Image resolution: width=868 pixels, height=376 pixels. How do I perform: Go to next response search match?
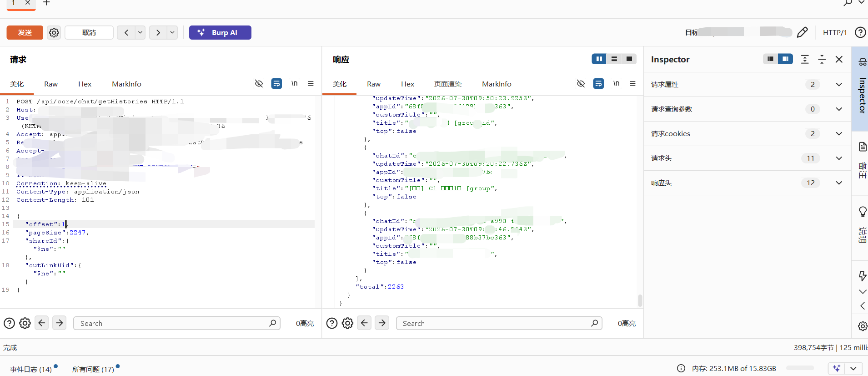(382, 323)
